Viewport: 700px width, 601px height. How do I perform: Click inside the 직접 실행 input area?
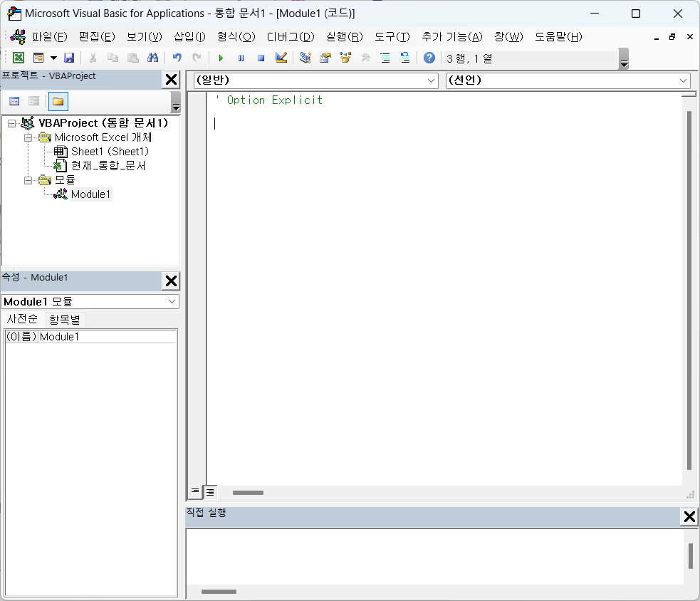[x=435, y=556]
